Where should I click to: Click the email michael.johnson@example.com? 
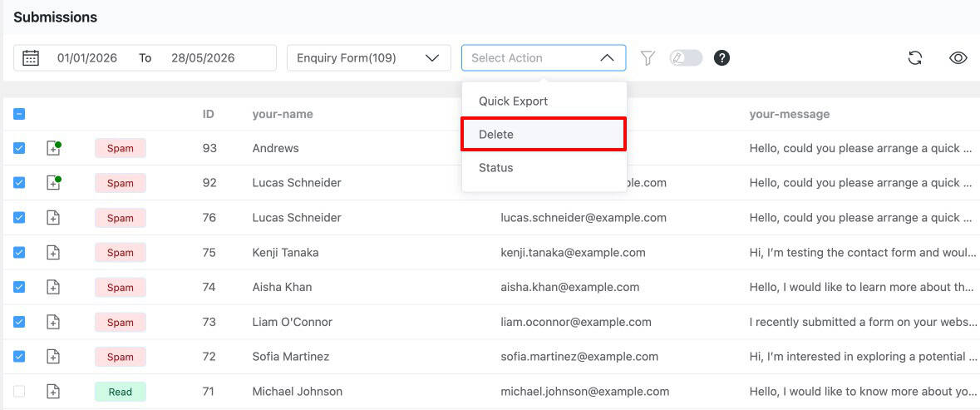(x=585, y=392)
